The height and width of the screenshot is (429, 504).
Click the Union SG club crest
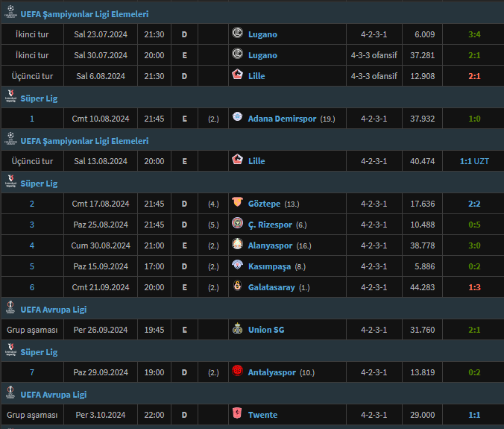(x=237, y=329)
